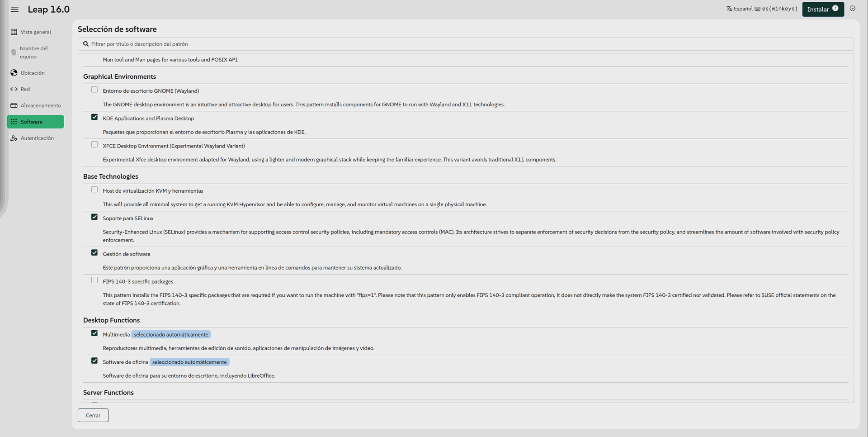Click the Vista general sidebar icon
868x437 pixels.
click(x=14, y=32)
